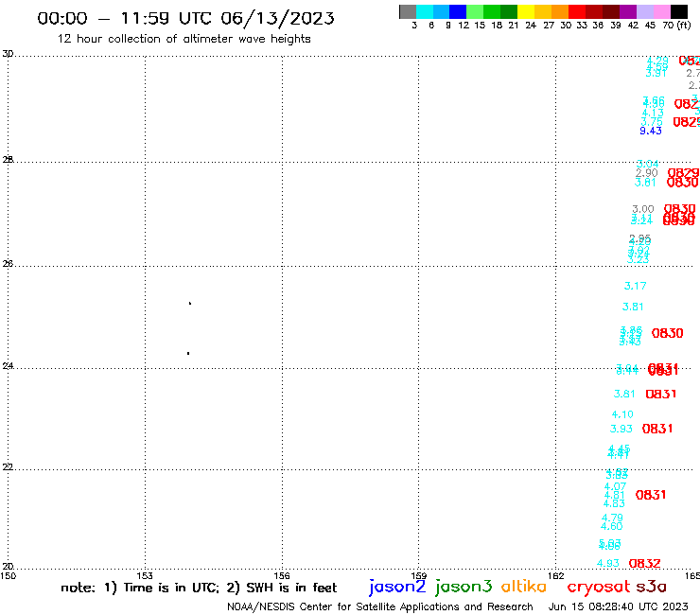Screen dimensions: 700x615
Task: Select the light blue 9 ft swatch
Action: click(x=442, y=11)
